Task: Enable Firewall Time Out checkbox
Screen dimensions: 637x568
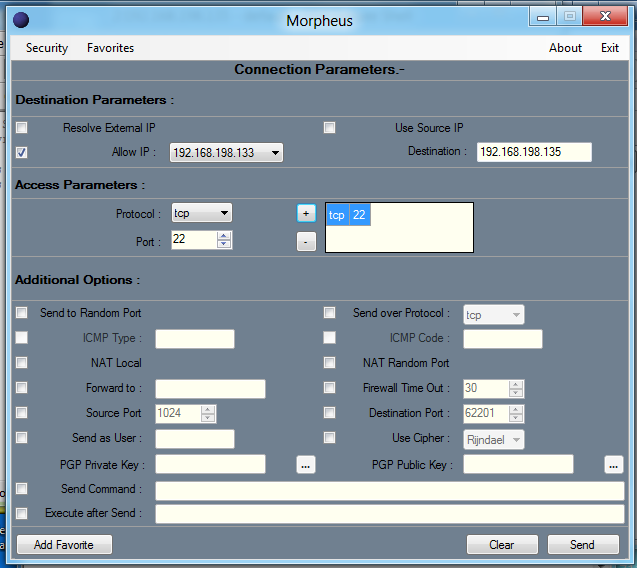Action: pyautogui.click(x=329, y=388)
